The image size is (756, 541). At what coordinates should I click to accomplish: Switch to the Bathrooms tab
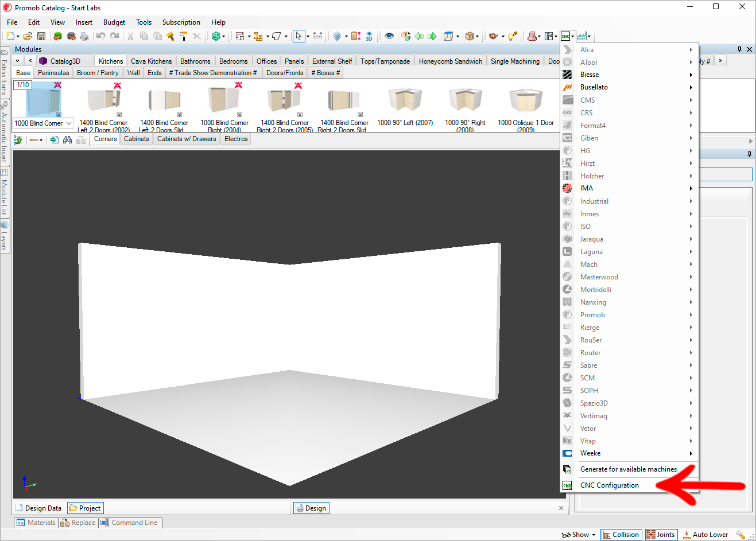click(x=195, y=61)
